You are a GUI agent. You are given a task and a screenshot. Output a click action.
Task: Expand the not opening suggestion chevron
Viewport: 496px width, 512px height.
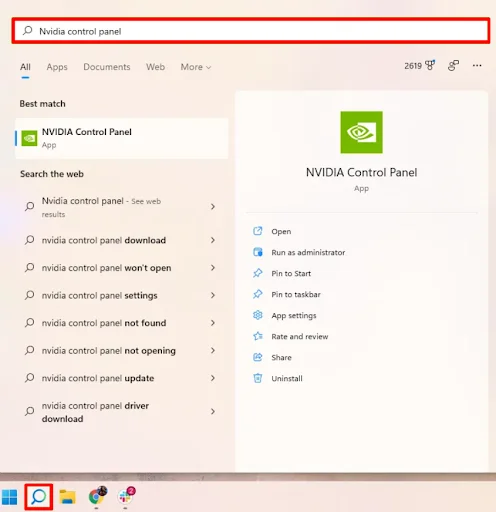coord(213,350)
